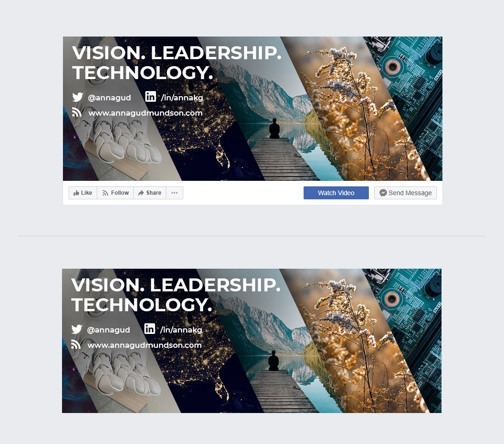The image size is (504, 444).
Task: Click the Twitter bird icon in bottom banner
Action: click(x=76, y=329)
